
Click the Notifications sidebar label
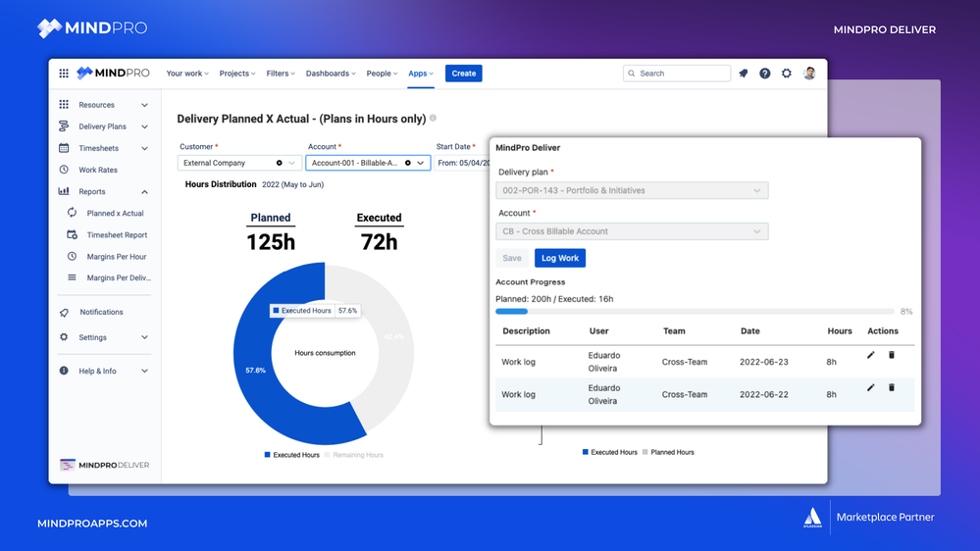[101, 312]
